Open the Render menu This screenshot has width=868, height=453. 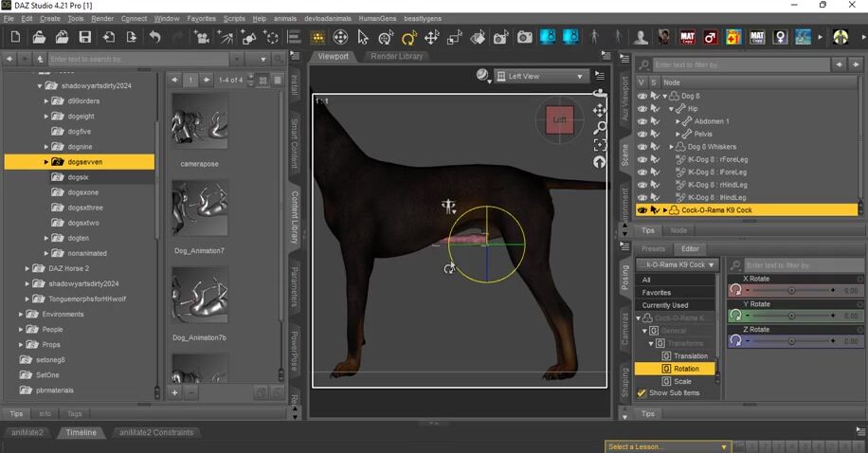pos(102,18)
